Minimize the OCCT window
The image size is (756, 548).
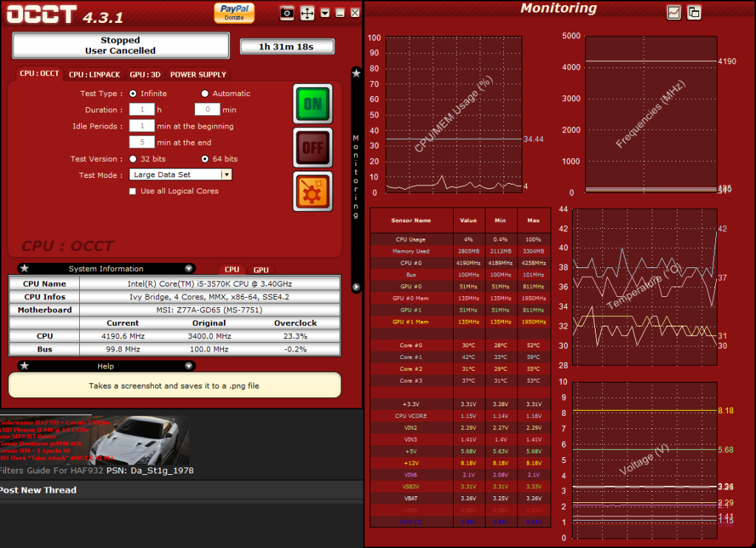[340, 13]
